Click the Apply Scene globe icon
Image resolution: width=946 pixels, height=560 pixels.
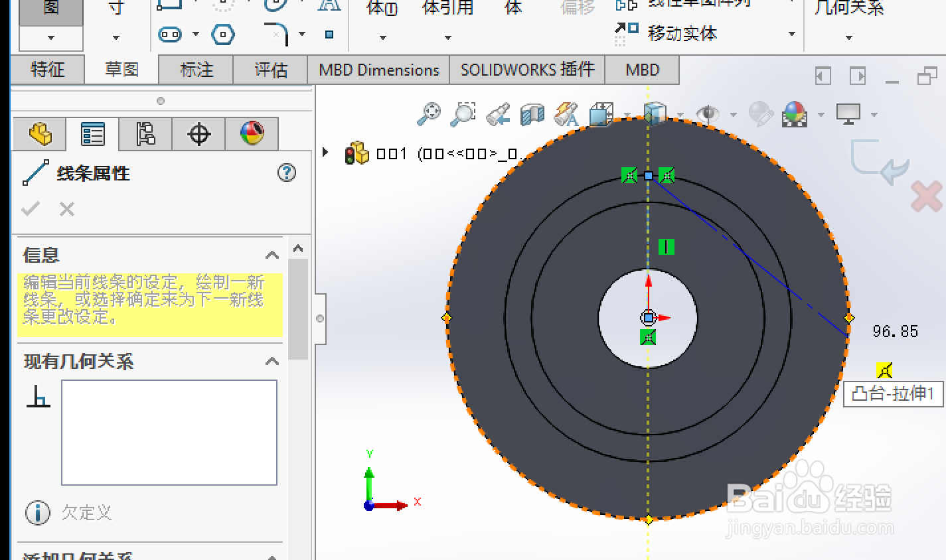tap(795, 113)
